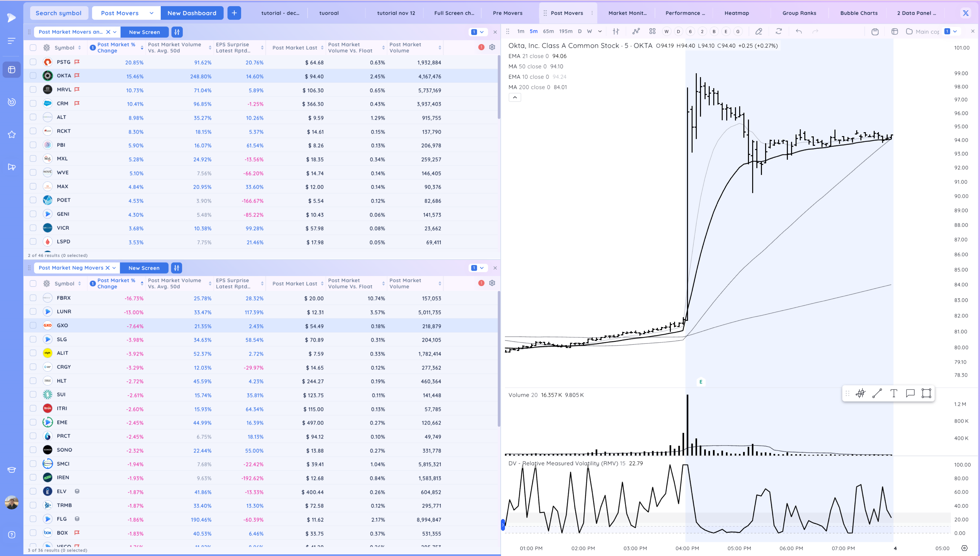Collapse the indicator legend with the chevron
Image resolution: width=980 pixels, height=556 pixels.
tap(515, 97)
